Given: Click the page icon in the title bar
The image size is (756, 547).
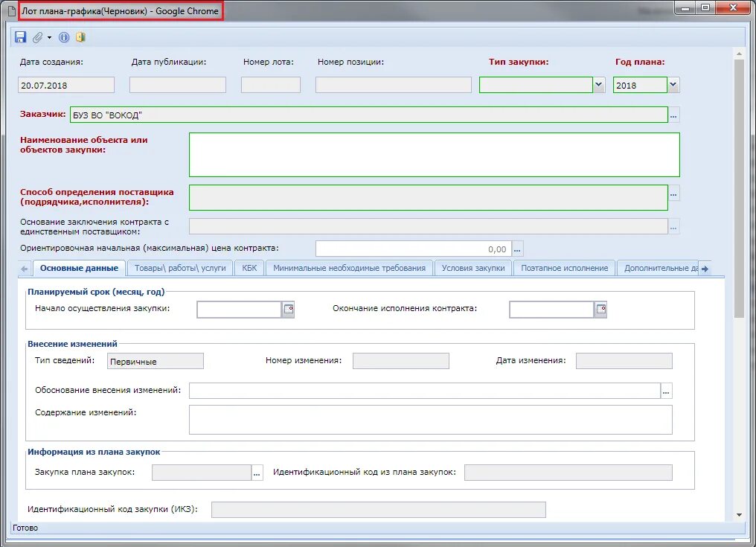Looking at the screenshot, I should (x=13, y=10).
